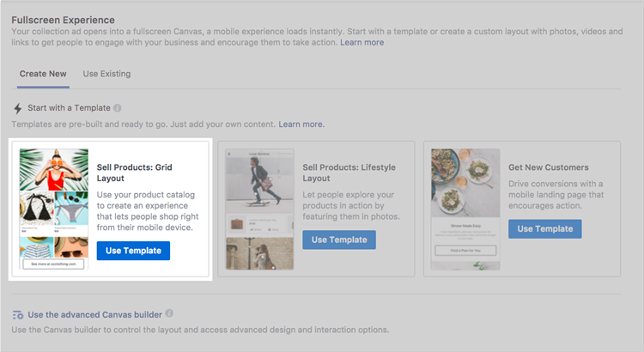The height and width of the screenshot is (352, 644).
Task: Click info icon beside Start with a Template
Action: [118, 109]
